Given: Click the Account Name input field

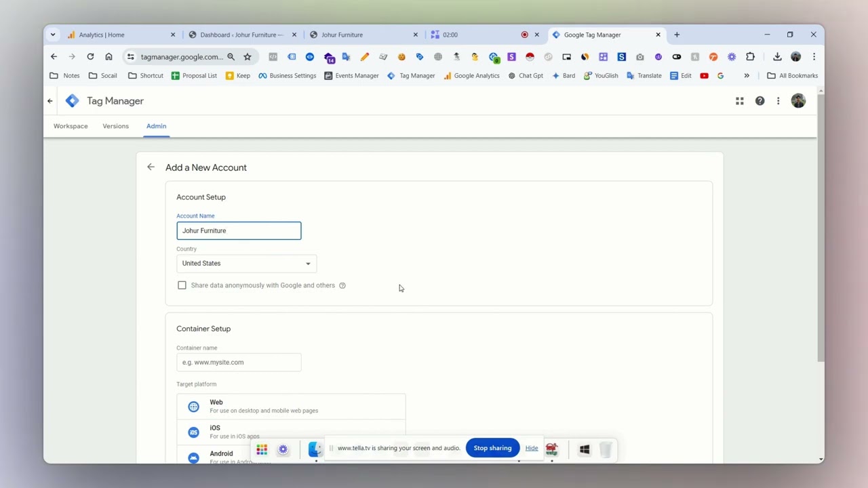Looking at the screenshot, I should 239,230.
